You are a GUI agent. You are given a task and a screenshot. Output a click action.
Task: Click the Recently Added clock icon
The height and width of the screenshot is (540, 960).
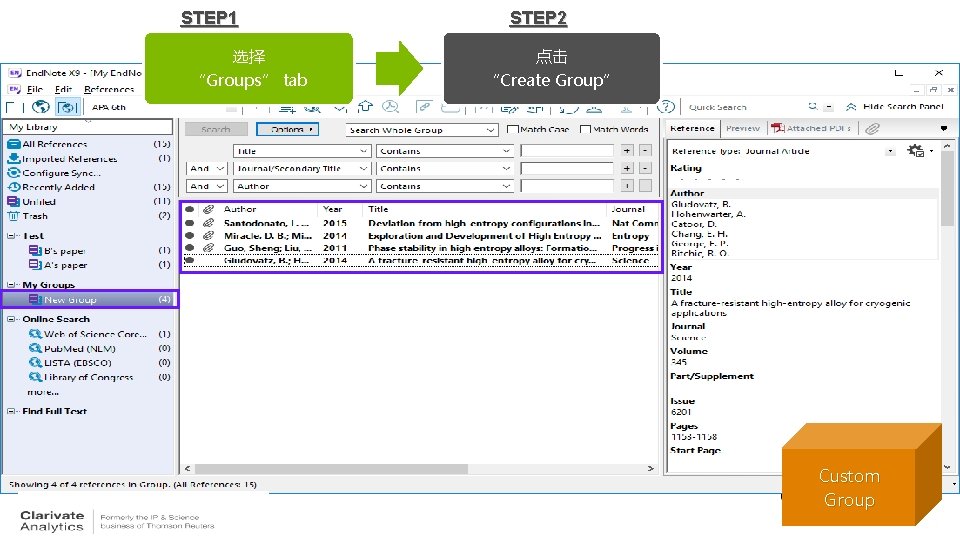[13, 187]
